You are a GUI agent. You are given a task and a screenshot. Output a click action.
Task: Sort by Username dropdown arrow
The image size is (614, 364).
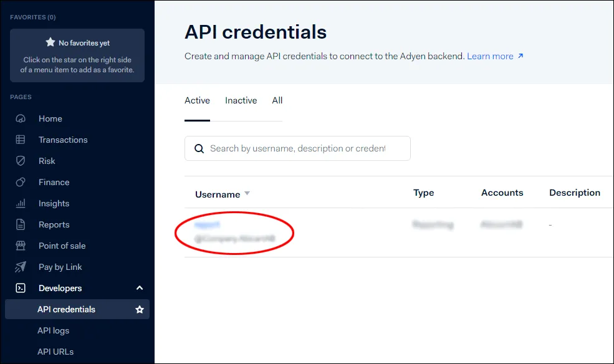247,193
